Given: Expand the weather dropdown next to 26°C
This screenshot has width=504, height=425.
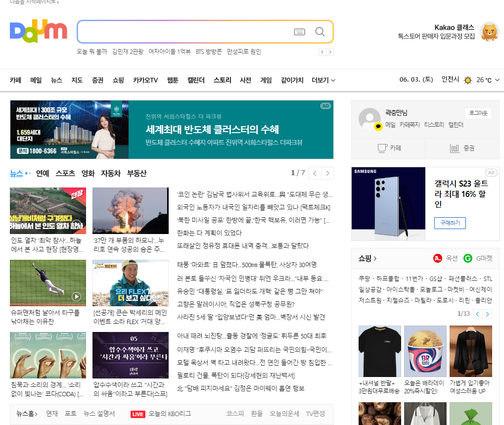Looking at the screenshot, I should tap(498, 80).
